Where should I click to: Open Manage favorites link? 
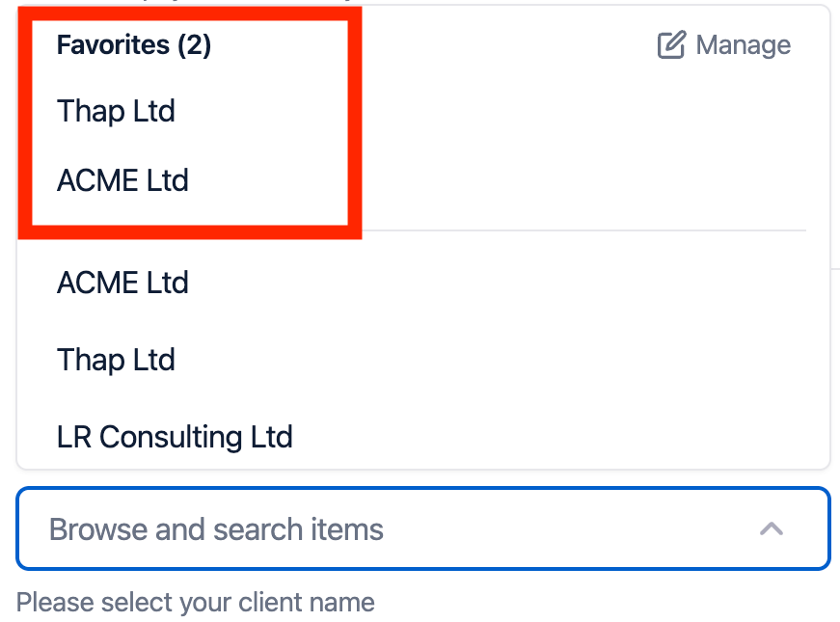tap(723, 45)
